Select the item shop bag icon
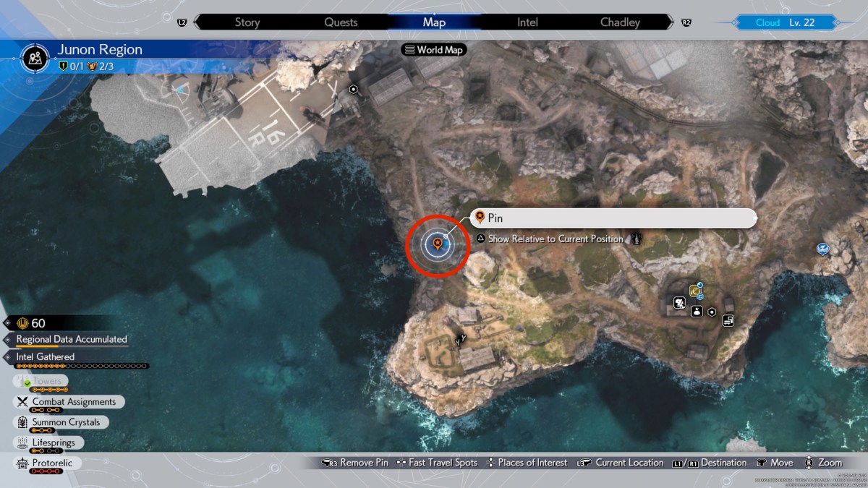The height and width of the screenshot is (488, 868). 697,312
